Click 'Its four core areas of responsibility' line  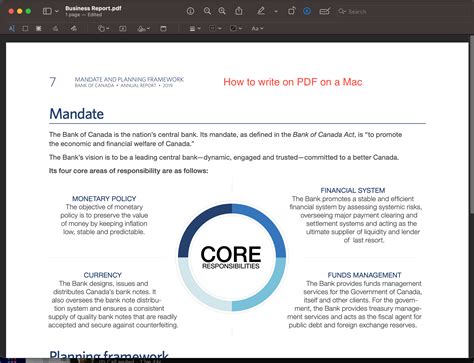(x=128, y=171)
